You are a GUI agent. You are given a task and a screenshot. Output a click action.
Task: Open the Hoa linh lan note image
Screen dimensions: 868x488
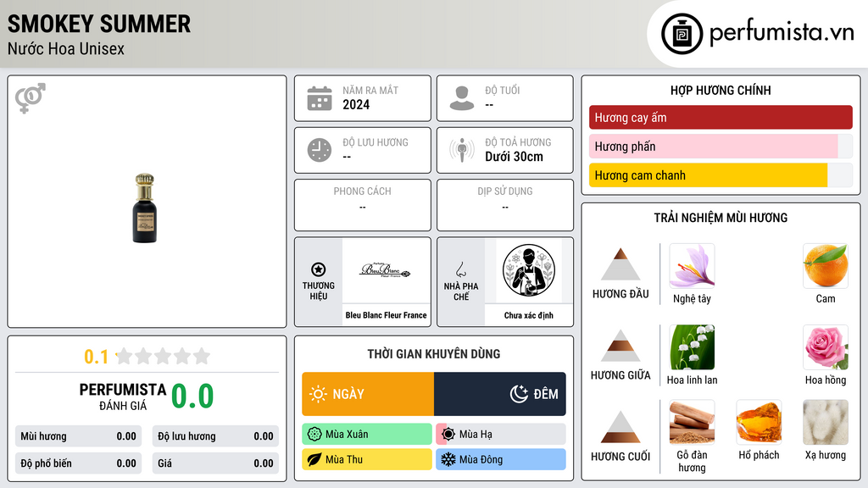click(x=692, y=347)
